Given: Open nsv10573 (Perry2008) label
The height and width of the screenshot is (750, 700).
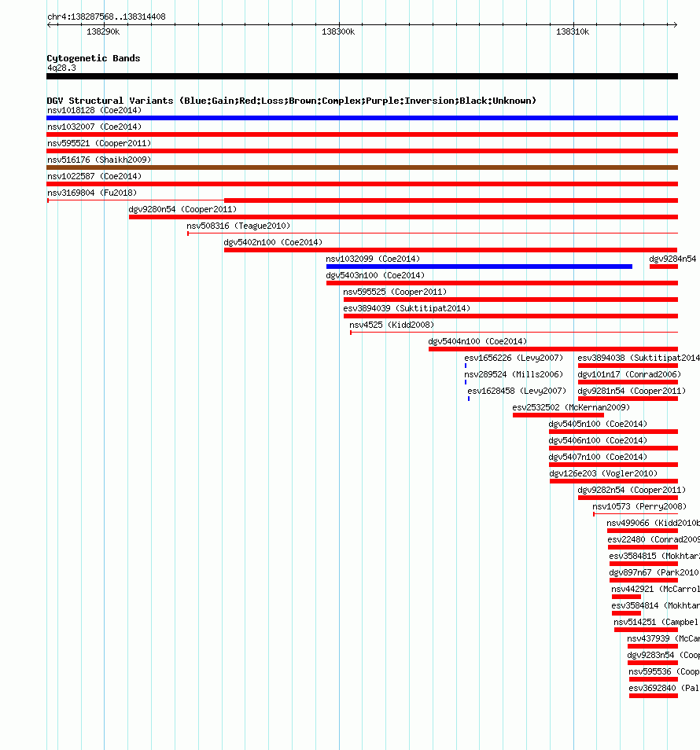Looking at the screenshot, I should point(639,506).
